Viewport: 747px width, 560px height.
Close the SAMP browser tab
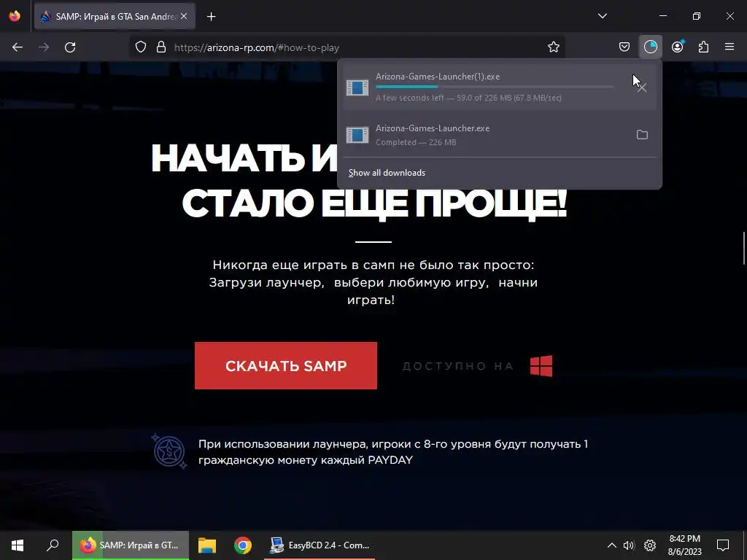tap(184, 17)
